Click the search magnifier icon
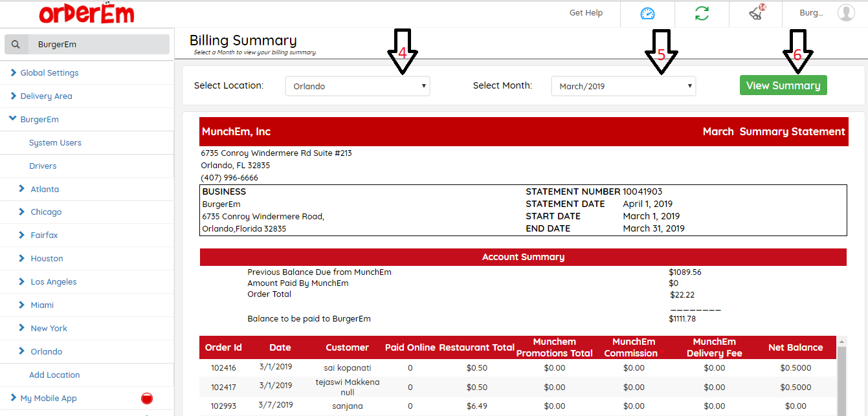The height and width of the screenshot is (416, 868). pos(16,45)
